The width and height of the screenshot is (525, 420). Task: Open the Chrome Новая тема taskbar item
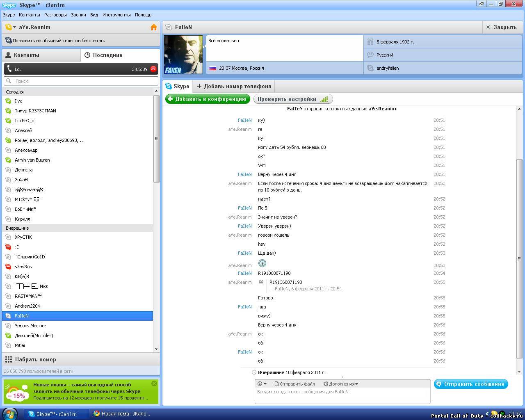click(x=122, y=414)
